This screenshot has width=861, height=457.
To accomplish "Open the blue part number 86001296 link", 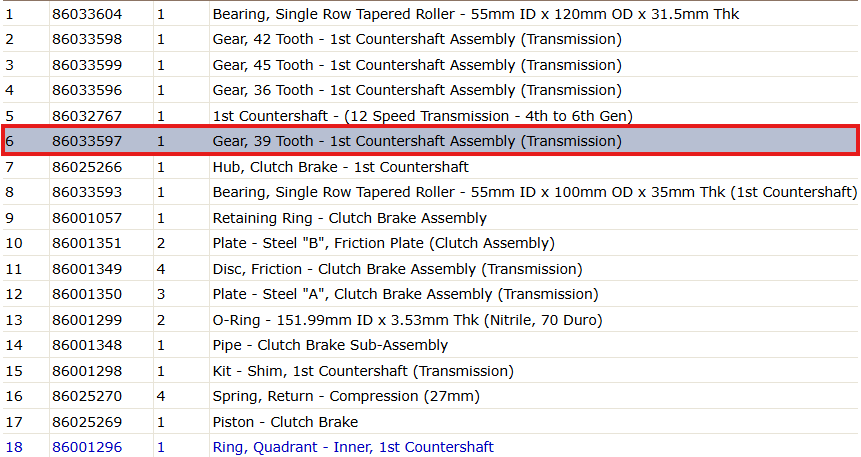I will click(87, 447).
